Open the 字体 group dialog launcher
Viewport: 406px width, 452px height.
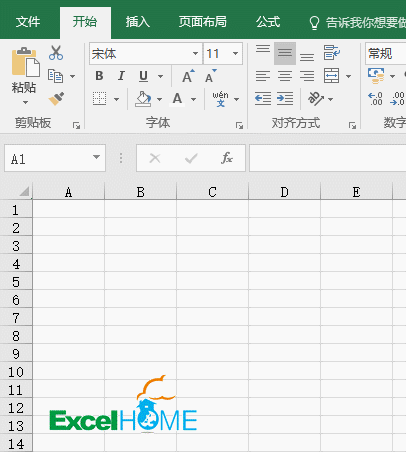(x=239, y=125)
